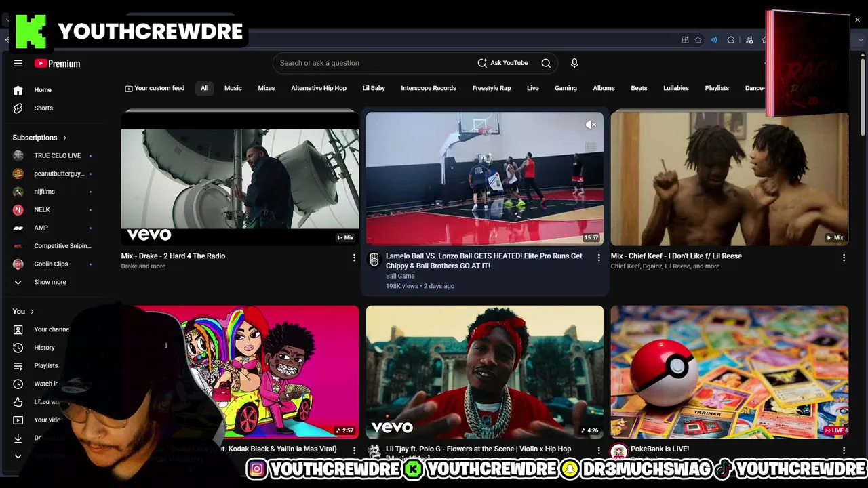Open the Competitive Sniping channel avatar
Image resolution: width=868 pixels, height=488 pixels.
(18, 246)
